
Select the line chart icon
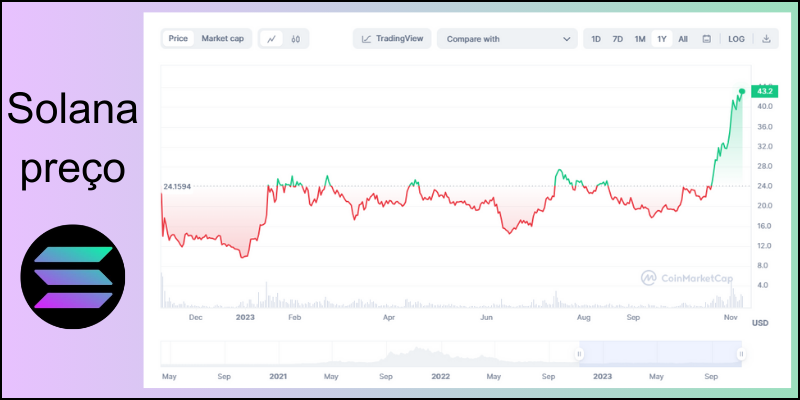272,39
